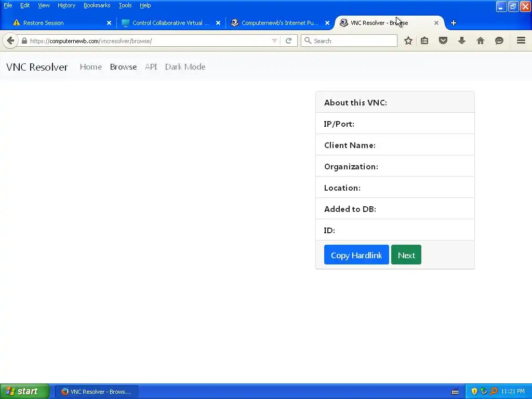This screenshot has height=399, width=532.
Task: Click the 'About this VNC:' header
Action: (355, 102)
